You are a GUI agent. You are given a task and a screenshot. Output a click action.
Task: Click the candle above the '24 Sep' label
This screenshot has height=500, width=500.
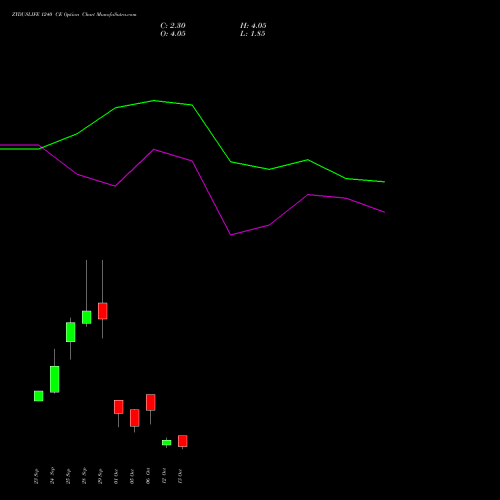pos(55,379)
